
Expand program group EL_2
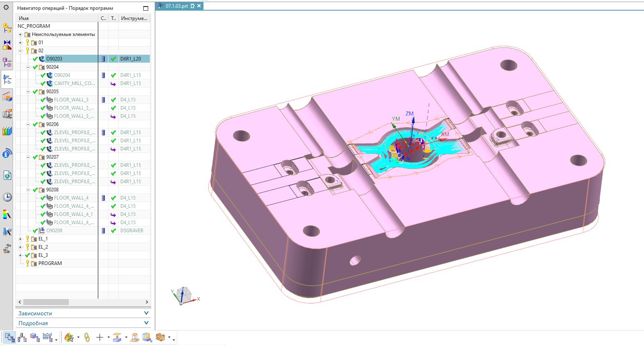[x=20, y=247]
